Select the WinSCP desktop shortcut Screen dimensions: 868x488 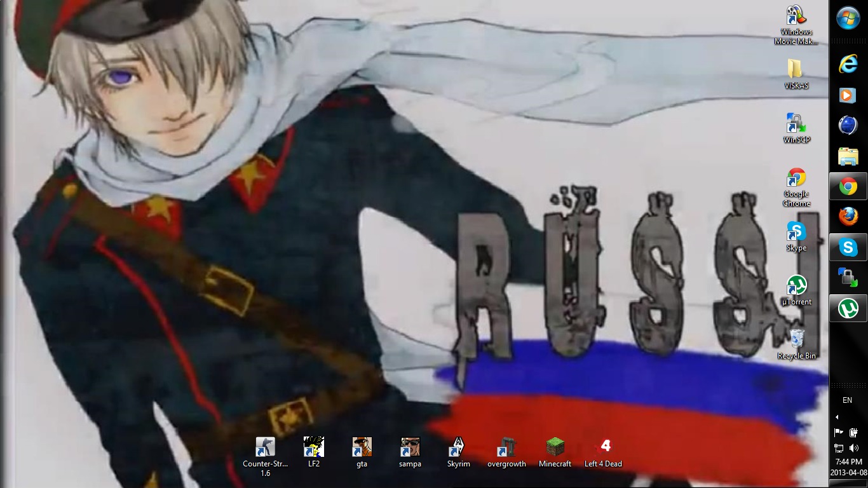(x=796, y=129)
